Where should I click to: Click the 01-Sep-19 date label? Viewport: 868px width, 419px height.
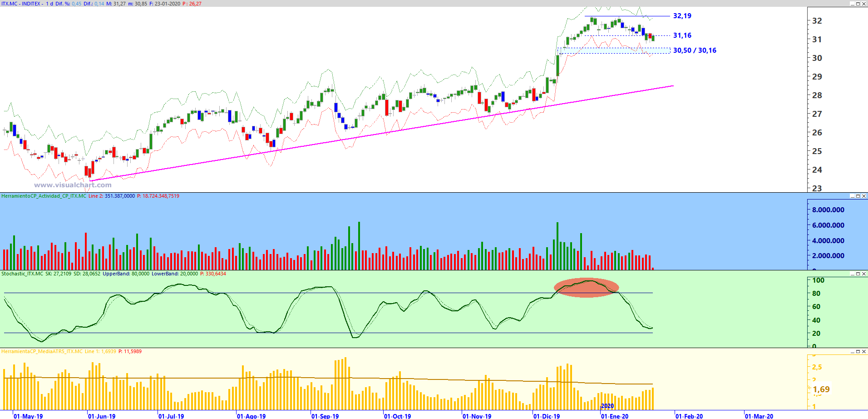click(x=325, y=416)
